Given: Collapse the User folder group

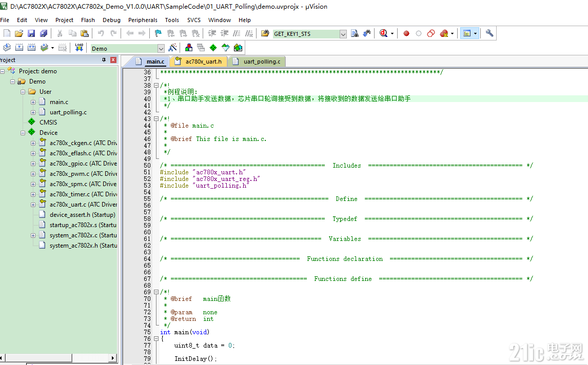Looking at the screenshot, I should [x=23, y=92].
